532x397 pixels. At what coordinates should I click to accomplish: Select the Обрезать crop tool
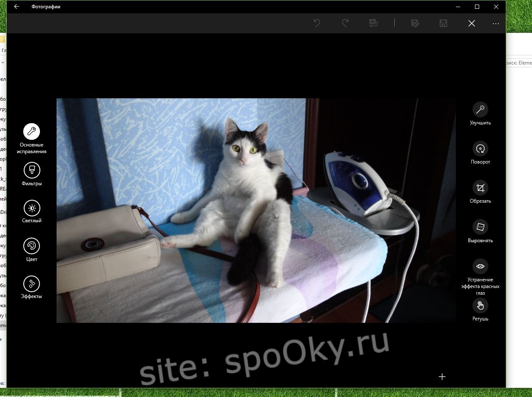tap(480, 188)
